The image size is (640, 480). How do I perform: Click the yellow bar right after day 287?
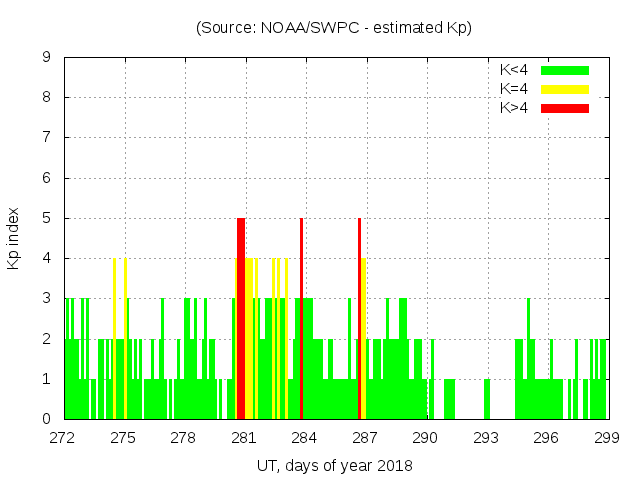pyautogui.click(x=364, y=340)
